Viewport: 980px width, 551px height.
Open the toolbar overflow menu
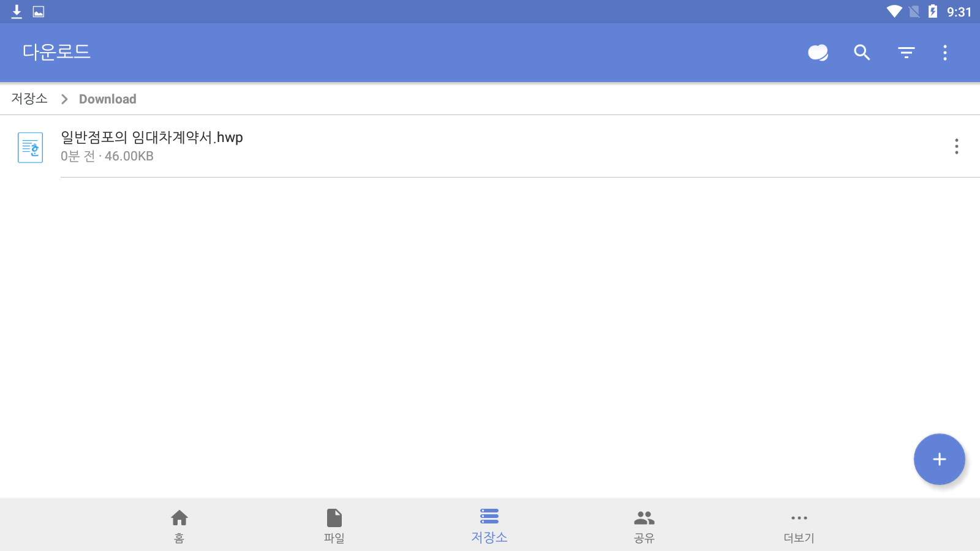click(945, 53)
